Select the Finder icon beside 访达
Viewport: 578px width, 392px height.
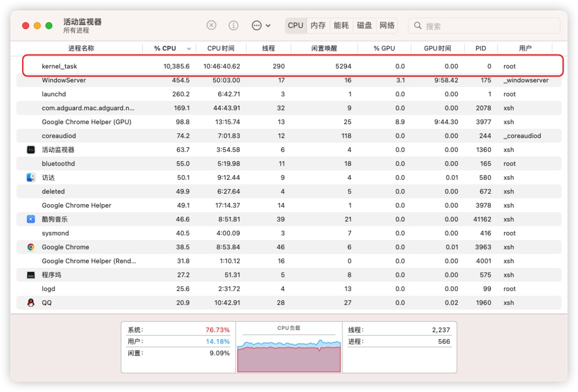point(31,177)
